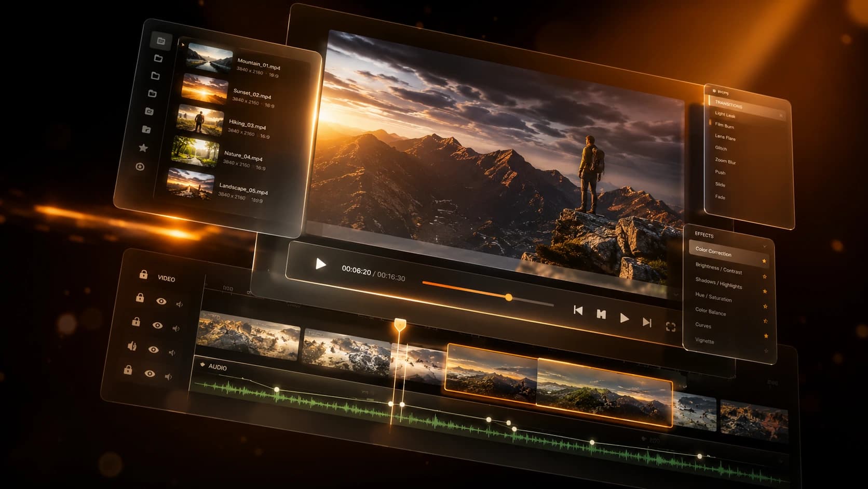This screenshot has height=489, width=868.
Task: Open the folder icon directly below the highlighted folder
Action: click(158, 58)
